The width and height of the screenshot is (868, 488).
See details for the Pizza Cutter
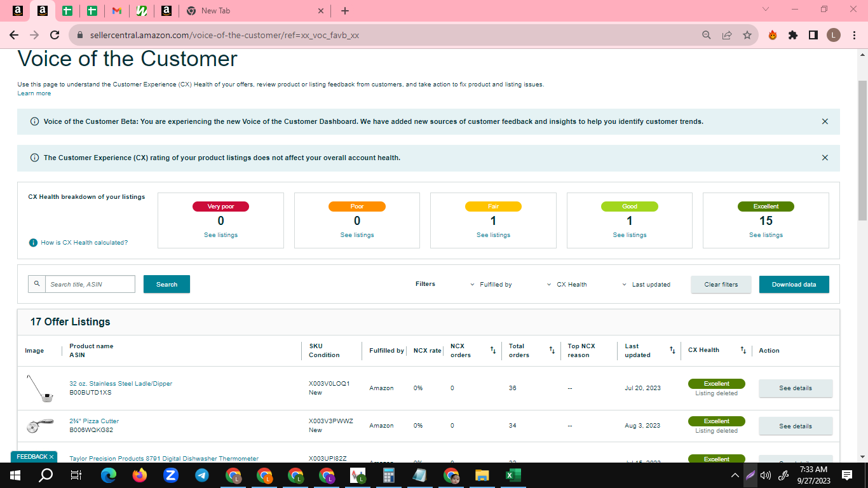pos(796,426)
